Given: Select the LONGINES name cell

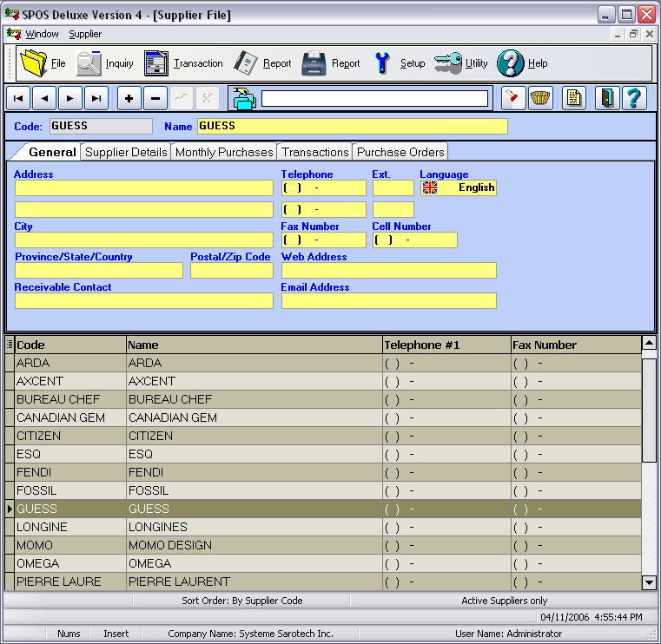Looking at the screenshot, I should click(254, 527).
